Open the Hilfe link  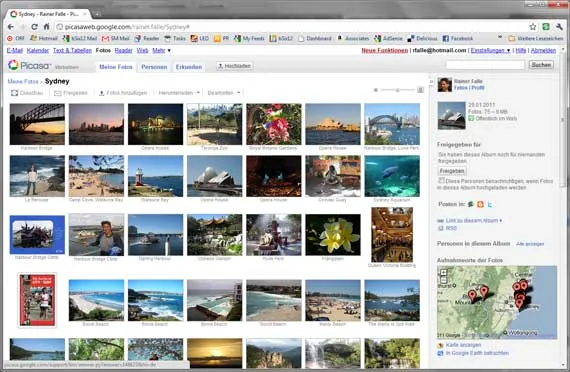pos(521,50)
